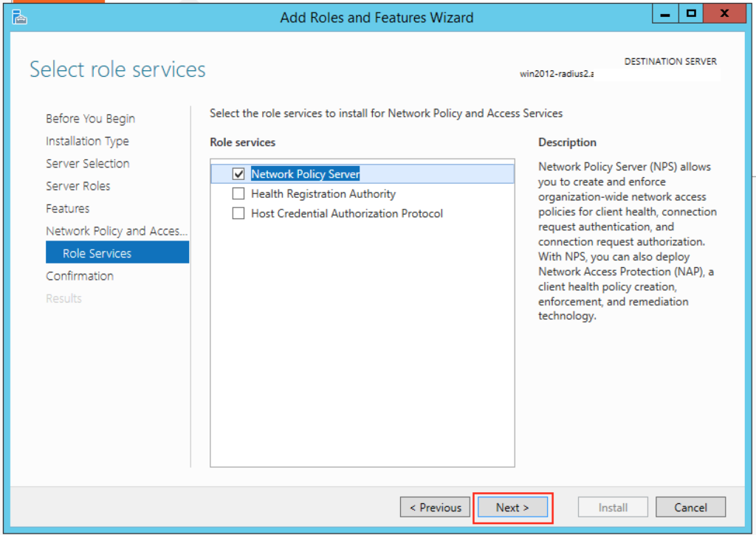Click the Previous button
The width and height of the screenshot is (756, 535).
(x=435, y=507)
